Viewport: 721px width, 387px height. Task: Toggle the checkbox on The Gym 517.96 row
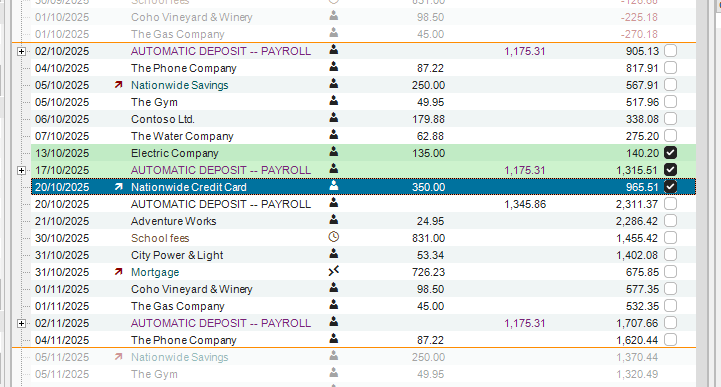670,102
